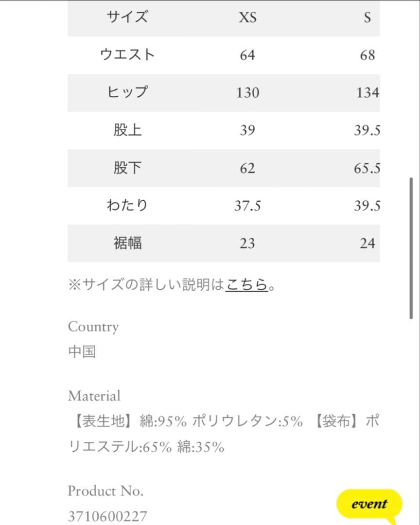Click the 中国 country value
This screenshot has width=420, height=525.
coord(82,351)
